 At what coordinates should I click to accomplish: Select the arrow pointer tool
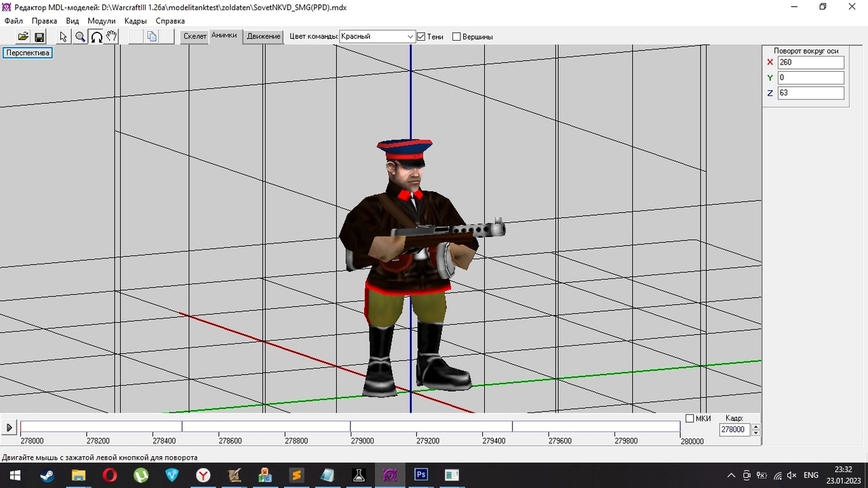pos(64,37)
